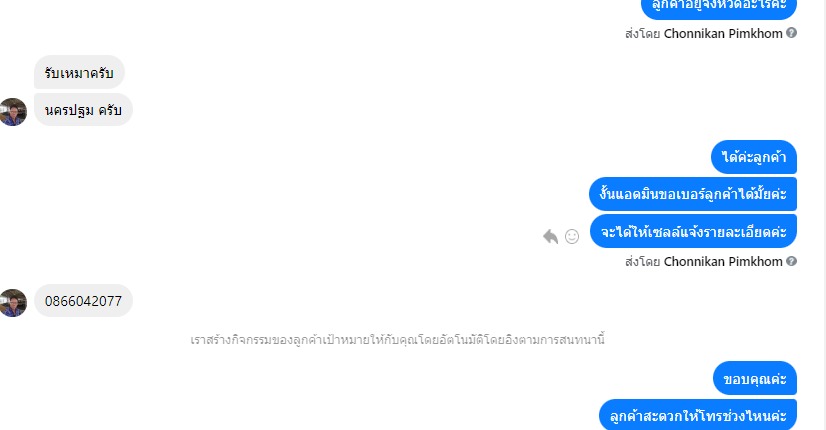Click the จะได้ให้เซลล์แจ้งรายละเอียดค่ะ message bubble
826x430 pixels.
[693, 231]
